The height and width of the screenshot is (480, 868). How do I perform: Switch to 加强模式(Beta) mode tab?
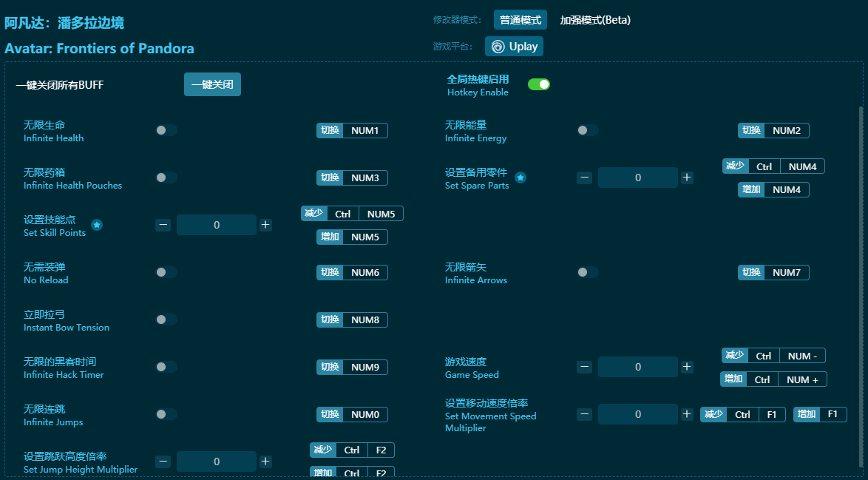pyautogui.click(x=595, y=20)
